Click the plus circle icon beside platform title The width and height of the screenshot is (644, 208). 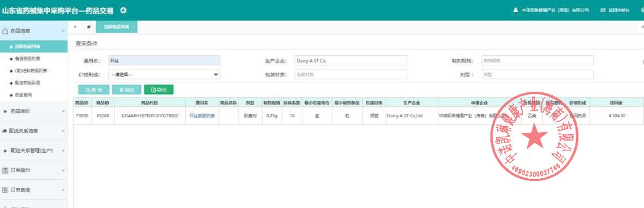click(x=123, y=11)
